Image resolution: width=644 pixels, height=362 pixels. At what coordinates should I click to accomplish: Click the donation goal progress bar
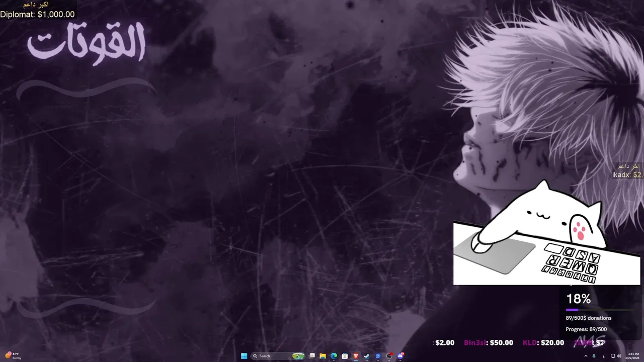(x=600, y=310)
